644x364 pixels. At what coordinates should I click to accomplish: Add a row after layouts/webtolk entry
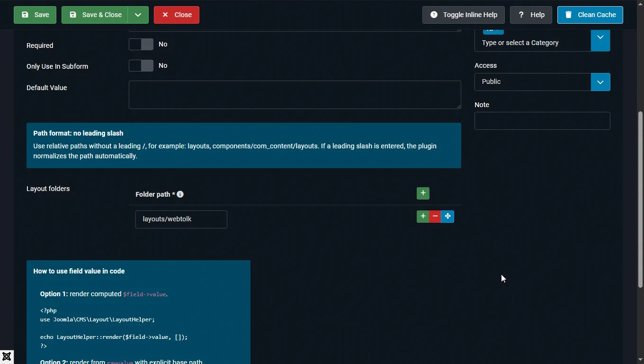(422, 217)
